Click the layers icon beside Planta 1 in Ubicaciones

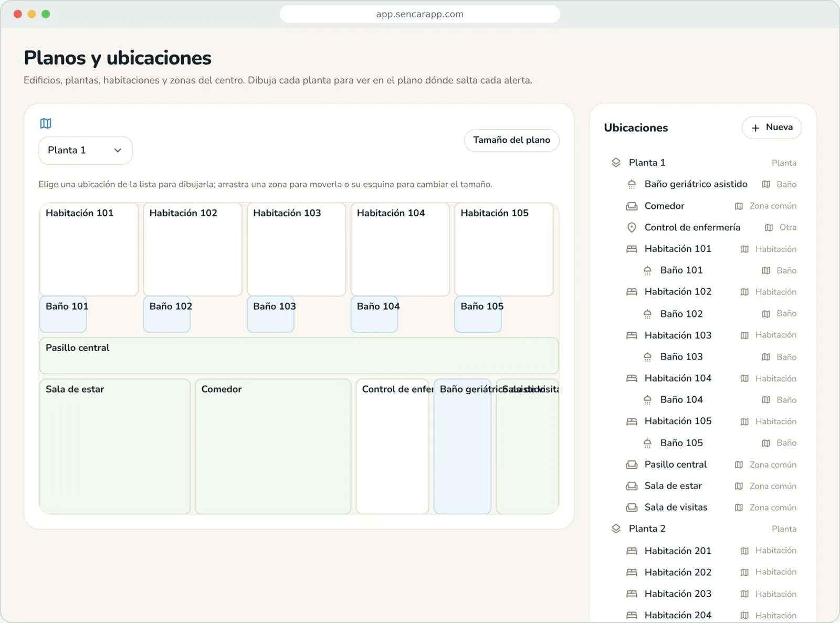(616, 163)
